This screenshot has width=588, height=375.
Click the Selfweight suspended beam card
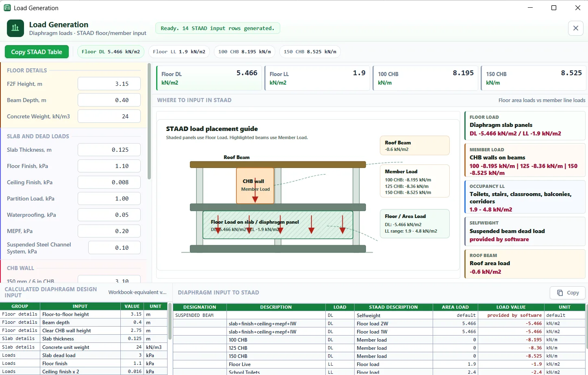(525, 231)
